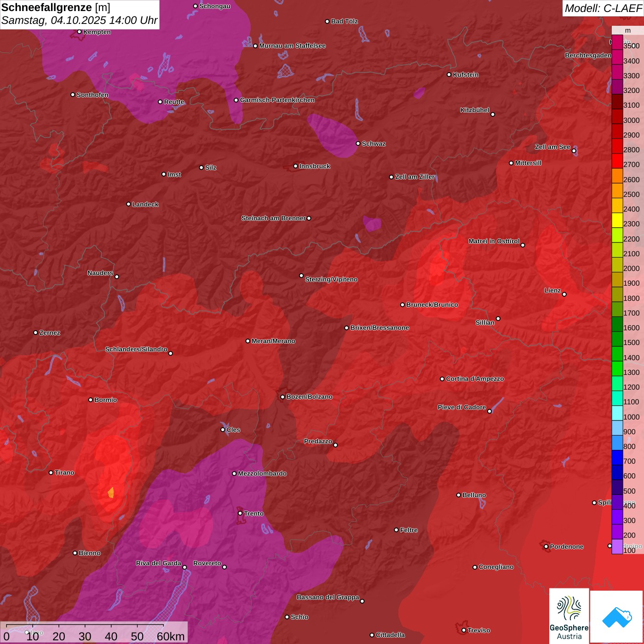The width and height of the screenshot is (644, 644).
Task: Click the 'Predazzo' label
Action: coord(318,441)
